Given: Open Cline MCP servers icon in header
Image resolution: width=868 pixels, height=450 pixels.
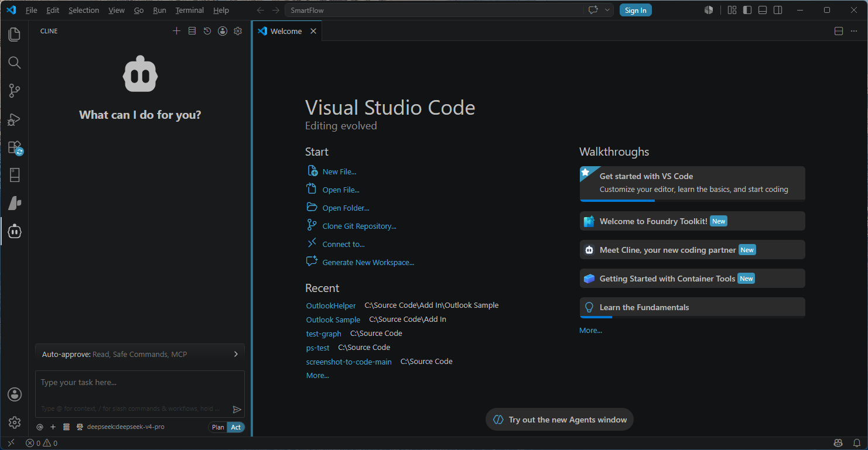Looking at the screenshot, I should coord(192,31).
